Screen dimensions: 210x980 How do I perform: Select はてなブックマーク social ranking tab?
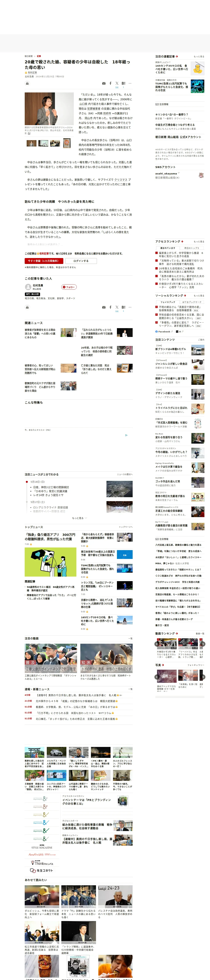192,302
